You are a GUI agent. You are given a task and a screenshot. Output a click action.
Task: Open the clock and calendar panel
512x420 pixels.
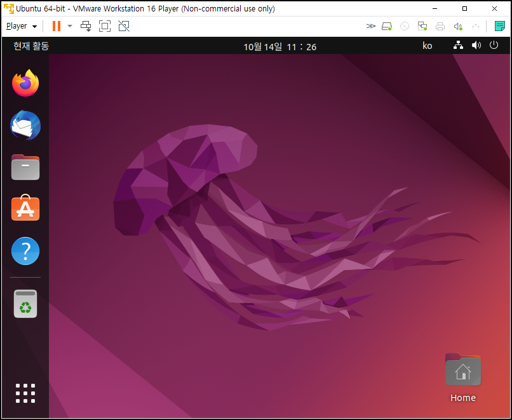(280, 47)
